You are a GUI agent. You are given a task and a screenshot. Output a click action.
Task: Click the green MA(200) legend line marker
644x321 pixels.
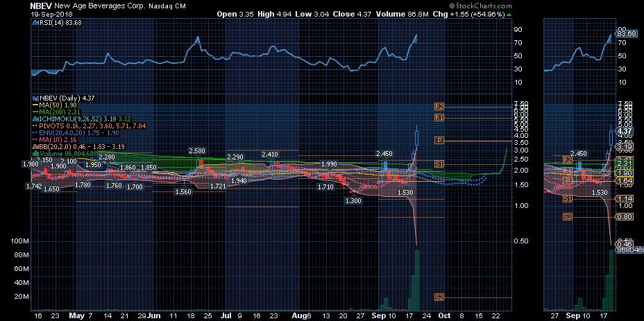[35, 112]
